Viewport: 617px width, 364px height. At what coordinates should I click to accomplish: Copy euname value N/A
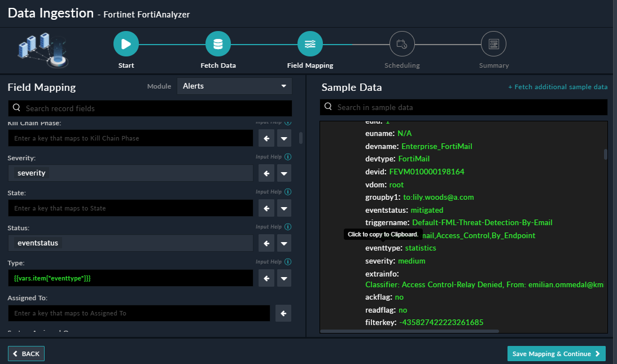405,133
